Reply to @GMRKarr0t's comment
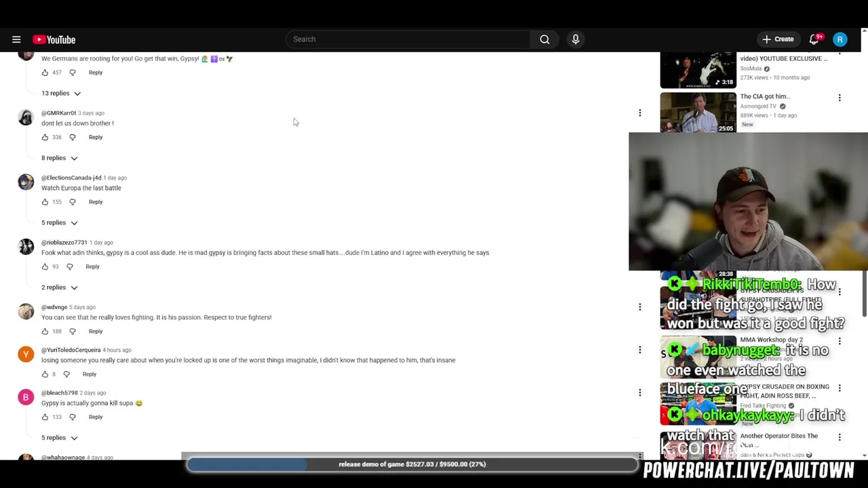Screen dimensions: 868x488 [96, 137]
